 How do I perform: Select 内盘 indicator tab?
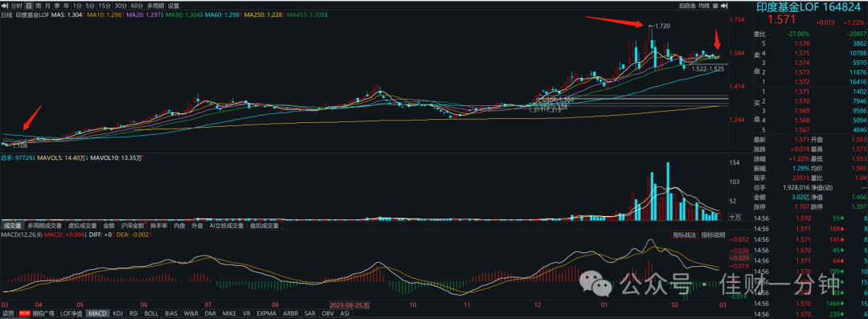[x=179, y=226]
